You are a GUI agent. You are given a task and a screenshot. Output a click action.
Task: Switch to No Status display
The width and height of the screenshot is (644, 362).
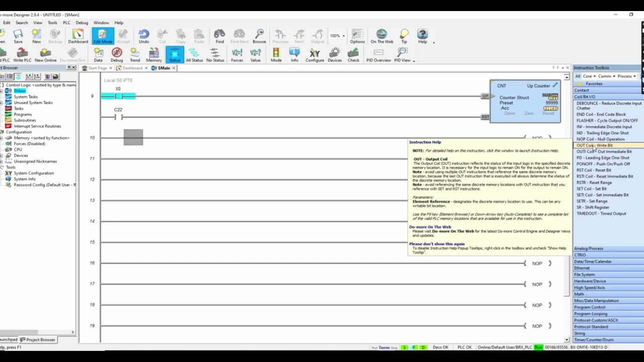click(x=215, y=55)
